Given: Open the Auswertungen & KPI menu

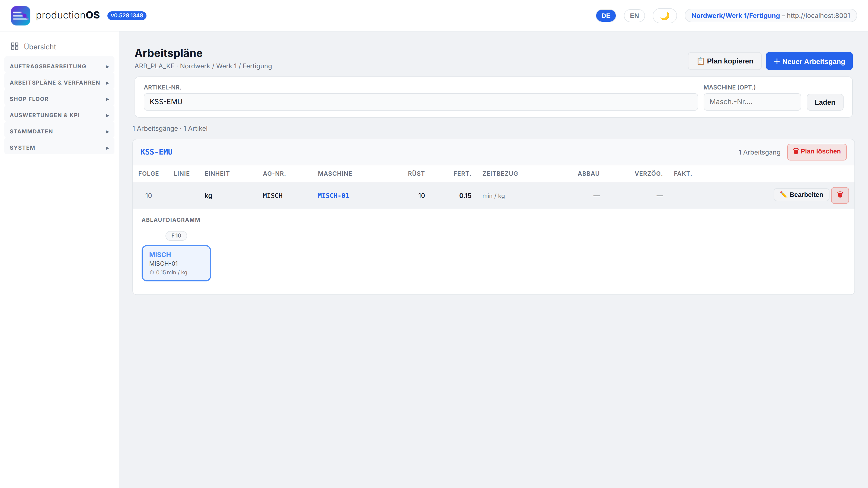Looking at the screenshot, I should 59,115.
